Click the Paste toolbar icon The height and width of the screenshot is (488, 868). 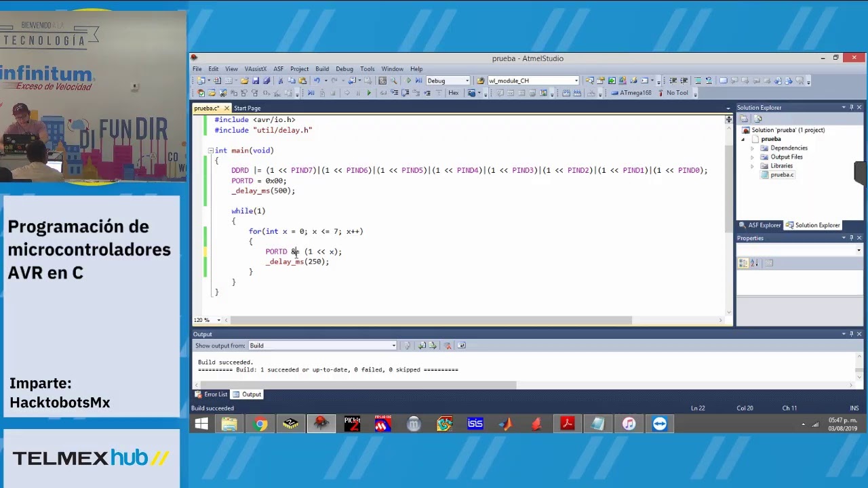coord(302,81)
